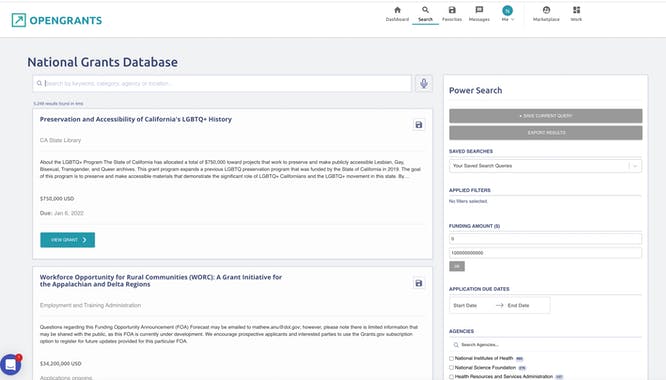This screenshot has width=666, height=380.
Task: Click the $34,200,000 USD amount
Action: click(60, 363)
